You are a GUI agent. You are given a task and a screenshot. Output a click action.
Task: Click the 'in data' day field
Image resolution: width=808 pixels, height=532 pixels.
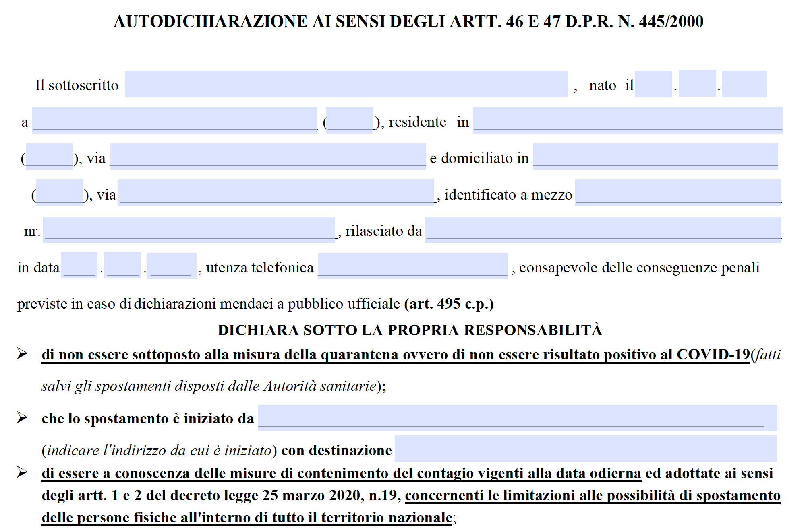(x=79, y=266)
